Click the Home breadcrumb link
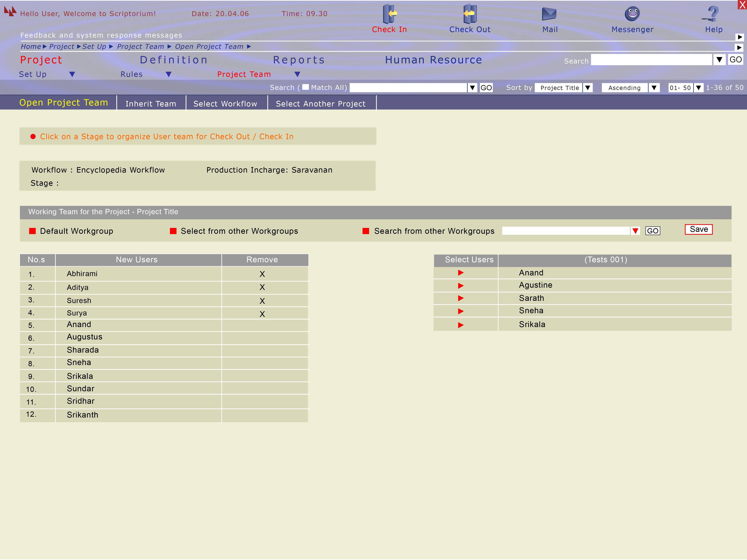The width and height of the screenshot is (747, 560). [31, 47]
